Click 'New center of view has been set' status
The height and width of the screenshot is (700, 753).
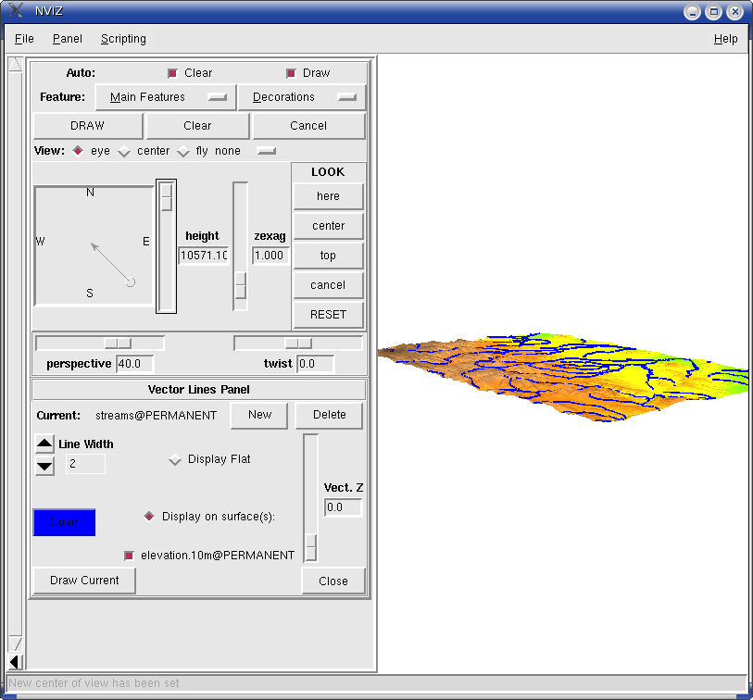click(x=94, y=683)
